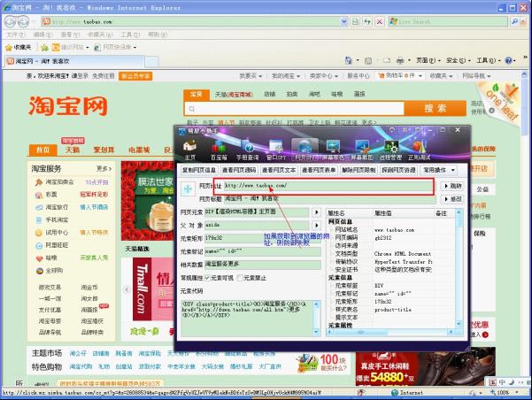Toggle the 元素禁止 checkbox
Viewport: 532px width, 400px height.
pyautogui.click(x=240, y=278)
